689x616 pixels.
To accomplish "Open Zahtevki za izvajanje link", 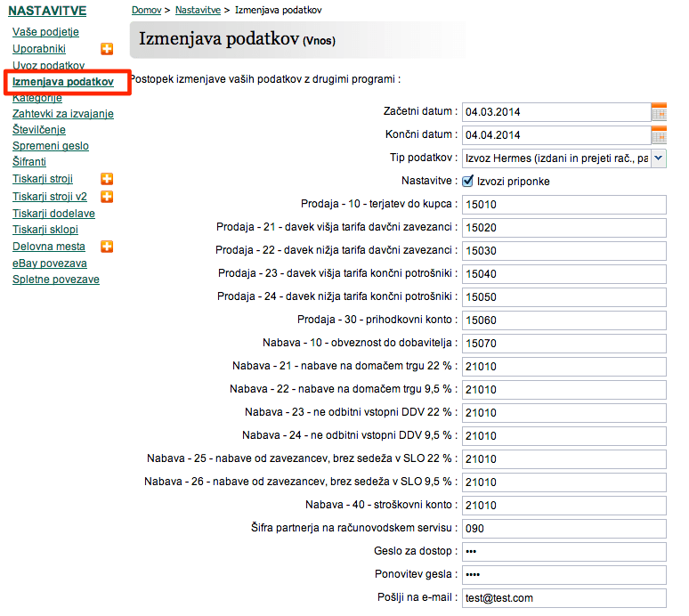I will pos(63,114).
